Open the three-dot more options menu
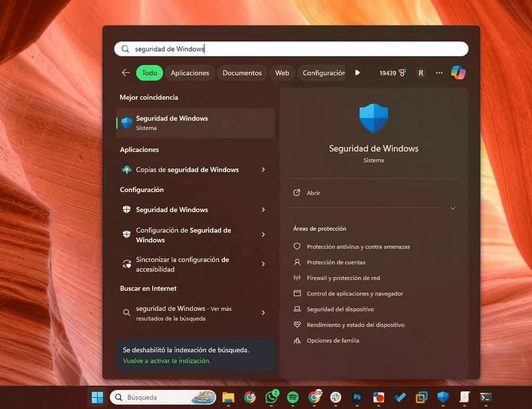Viewport: 532px width, 409px height. pos(439,73)
